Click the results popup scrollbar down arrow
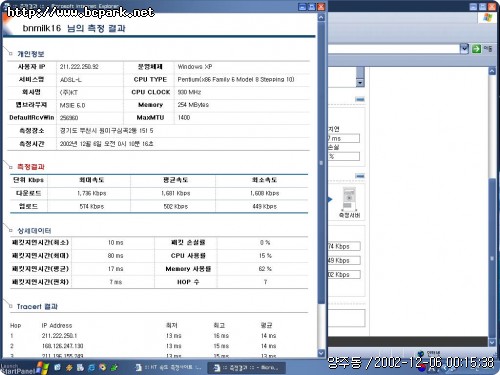 321,353
